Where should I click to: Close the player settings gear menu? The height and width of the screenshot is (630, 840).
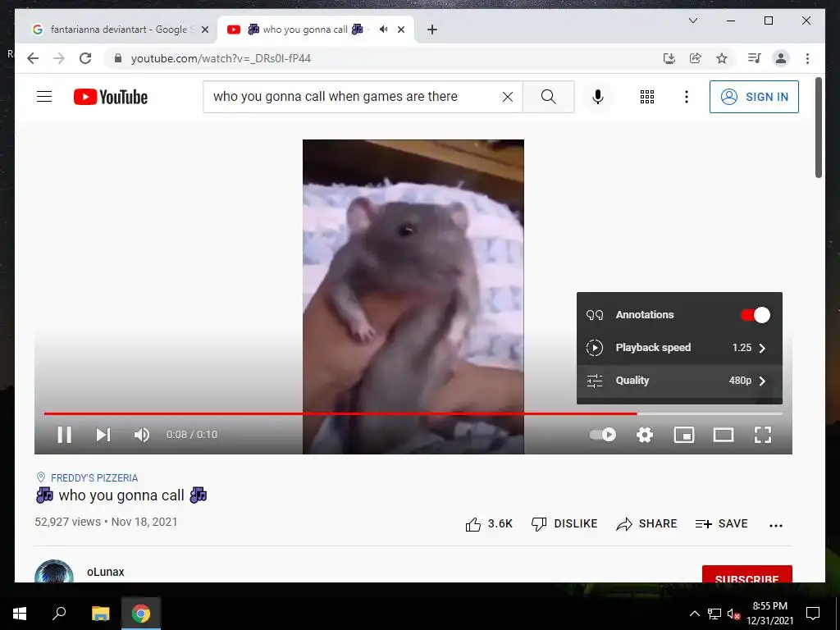(x=645, y=435)
